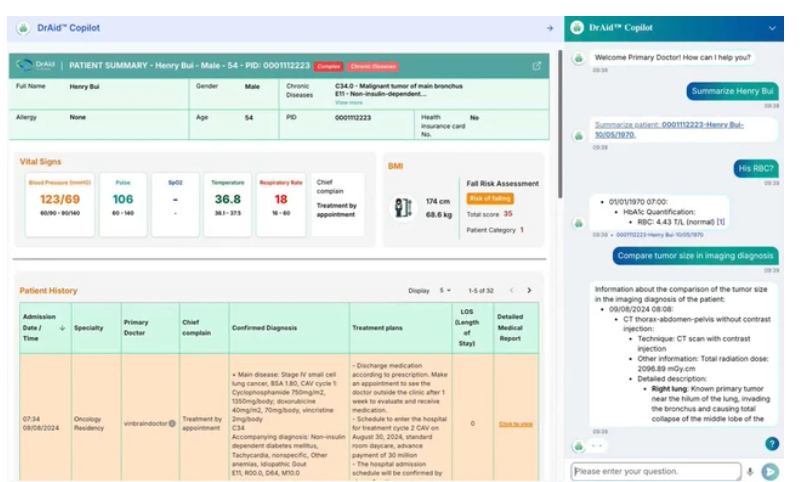Click the Compare tumor size in imaging diagnosis bubble
The image size is (802, 482).
696,256
